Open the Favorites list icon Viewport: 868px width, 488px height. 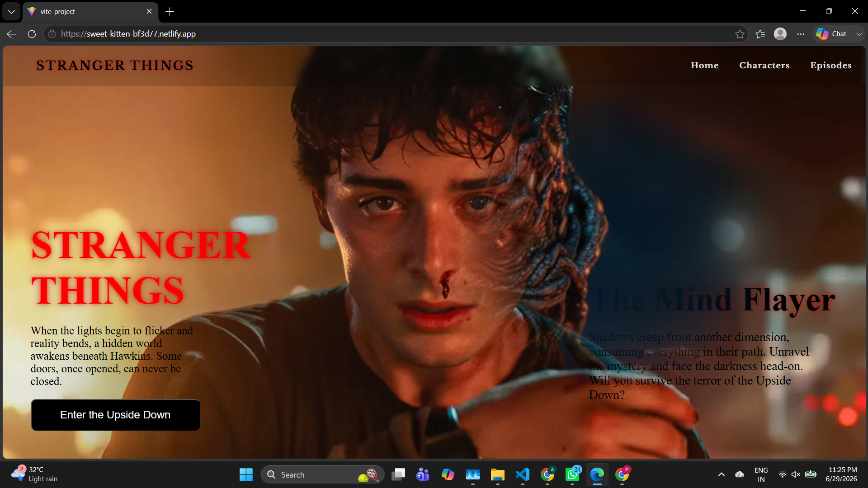pyautogui.click(x=760, y=34)
